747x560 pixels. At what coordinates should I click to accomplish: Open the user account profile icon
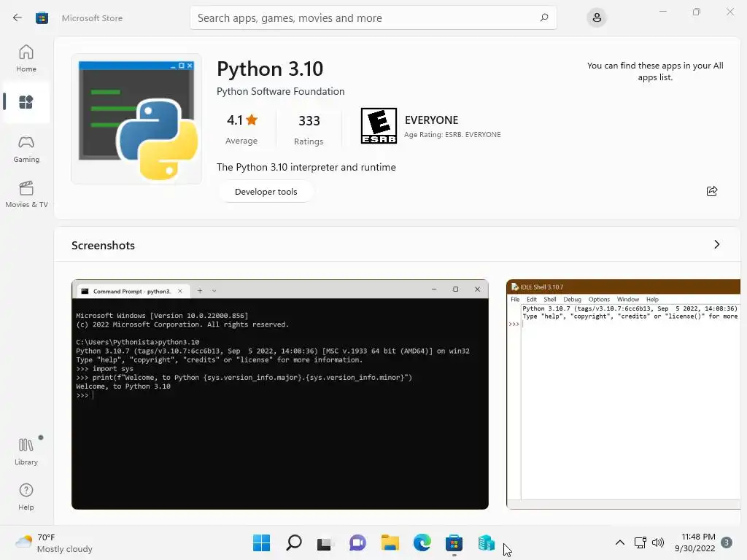click(x=597, y=17)
